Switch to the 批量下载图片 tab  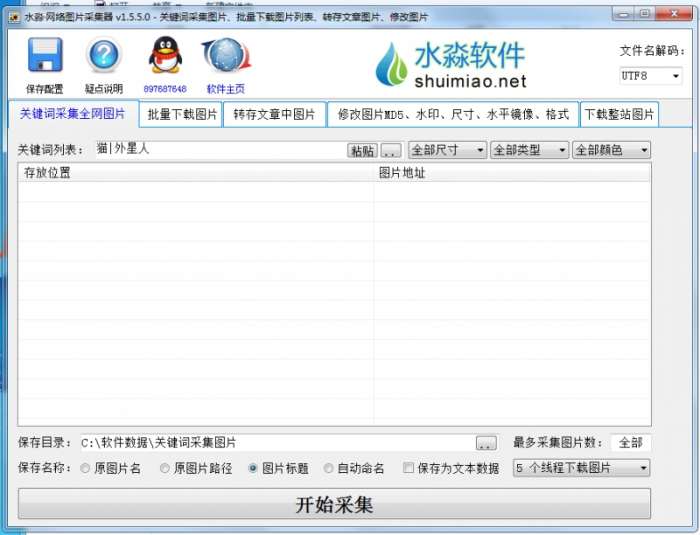[182, 114]
